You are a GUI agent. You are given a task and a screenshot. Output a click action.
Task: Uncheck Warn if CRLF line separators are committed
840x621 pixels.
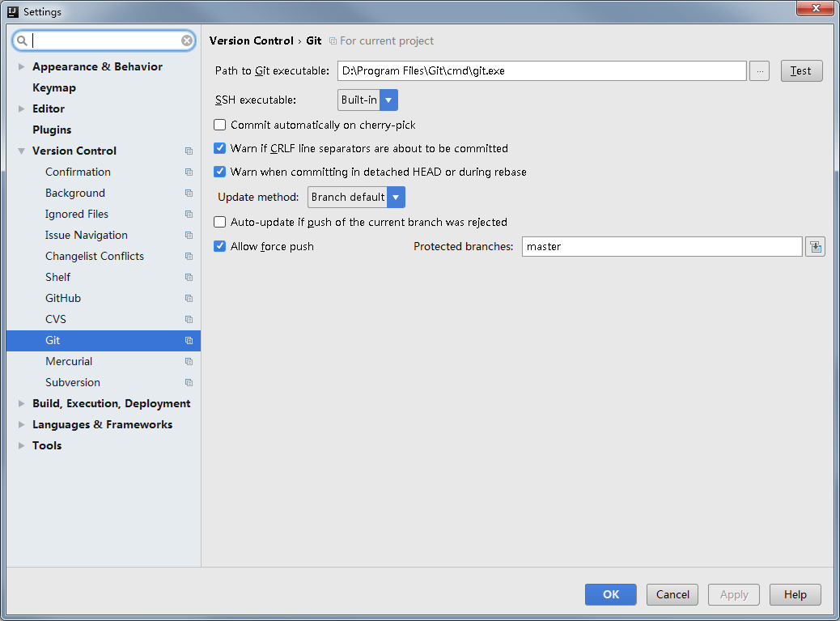[219, 148]
